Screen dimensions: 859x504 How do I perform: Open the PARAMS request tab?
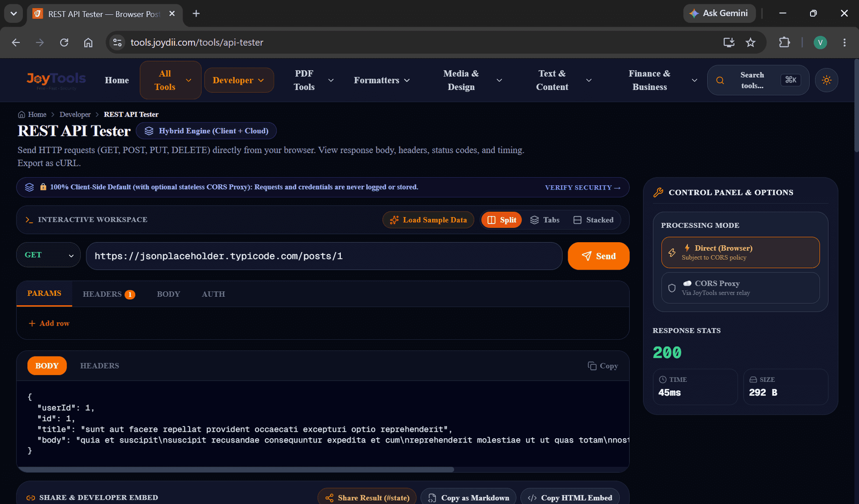pos(44,294)
